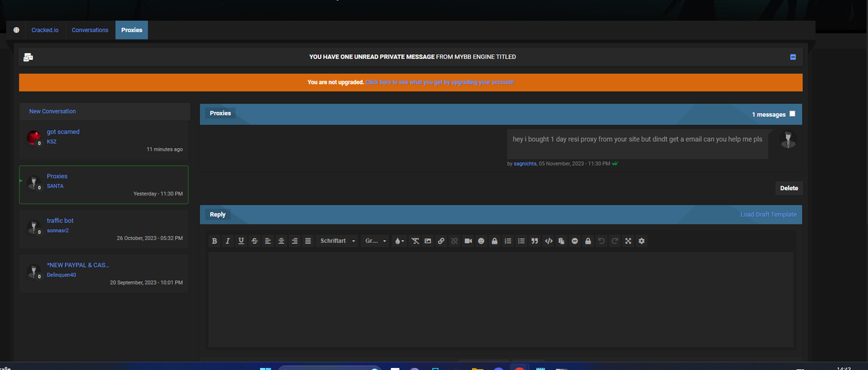Toggle underline formatting in reply editor
This screenshot has width=868, height=370.
coord(241,241)
